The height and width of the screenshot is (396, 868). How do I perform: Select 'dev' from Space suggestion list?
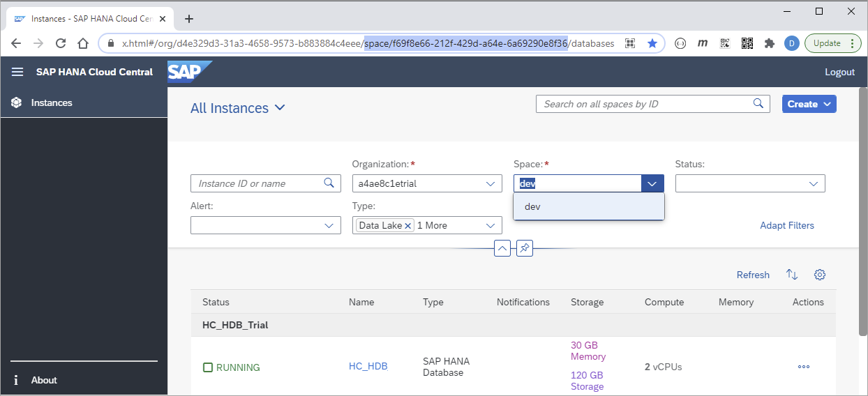click(x=588, y=206)
